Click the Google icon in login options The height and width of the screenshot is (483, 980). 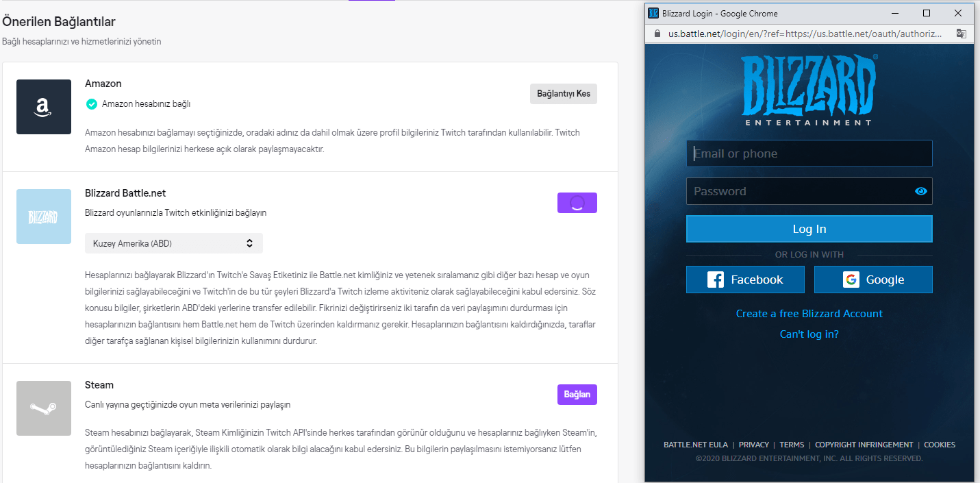tap(850, 279)
